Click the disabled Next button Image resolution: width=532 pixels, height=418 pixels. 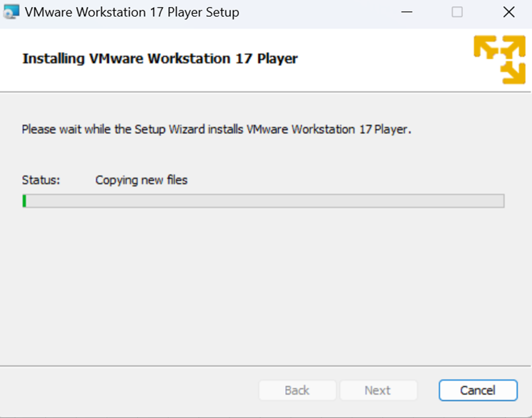pyautogui.click(x=378, y=390)
